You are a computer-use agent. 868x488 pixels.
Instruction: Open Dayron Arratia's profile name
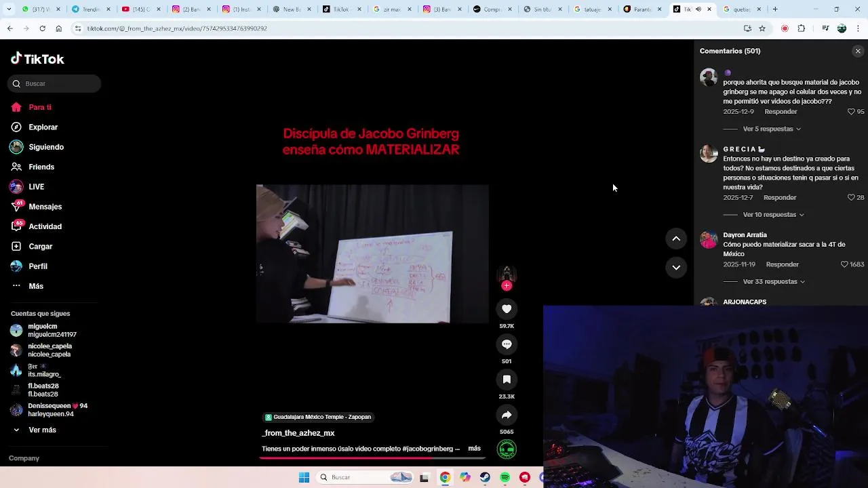[x=745, y=235]
